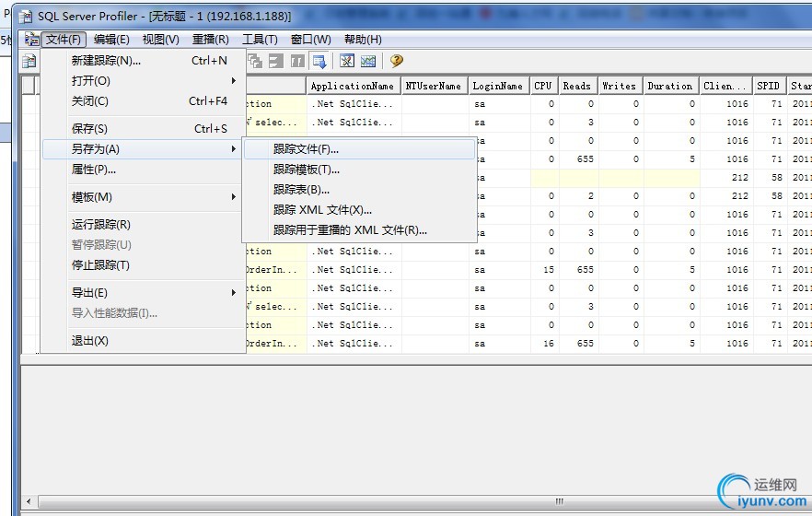The width and height of the screenshot is (812, 516).
Task: Choose 退出(X) to exit Profiler
Action: coord(144,340)
